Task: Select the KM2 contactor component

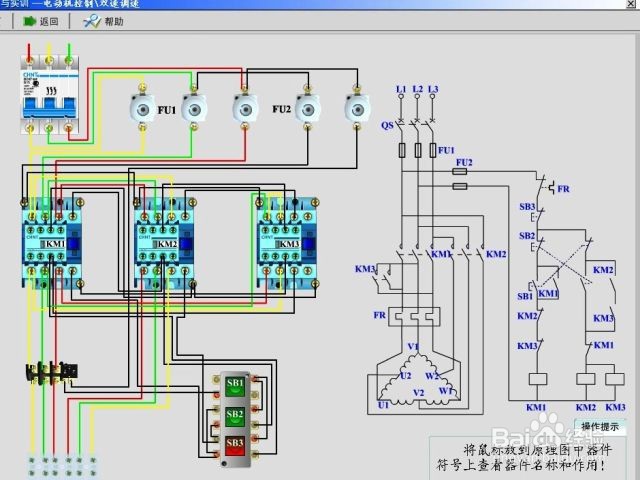Action: (x=164, y=244)
